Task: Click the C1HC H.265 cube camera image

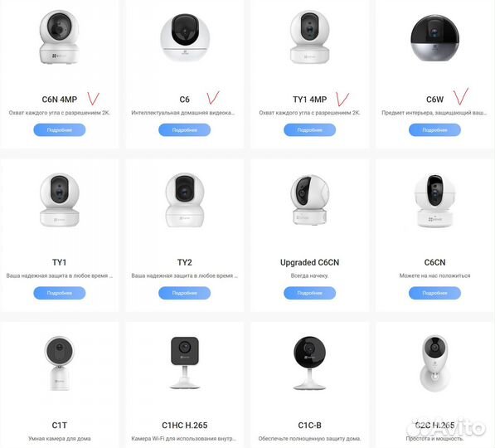Action: click(x=185, y=363)
